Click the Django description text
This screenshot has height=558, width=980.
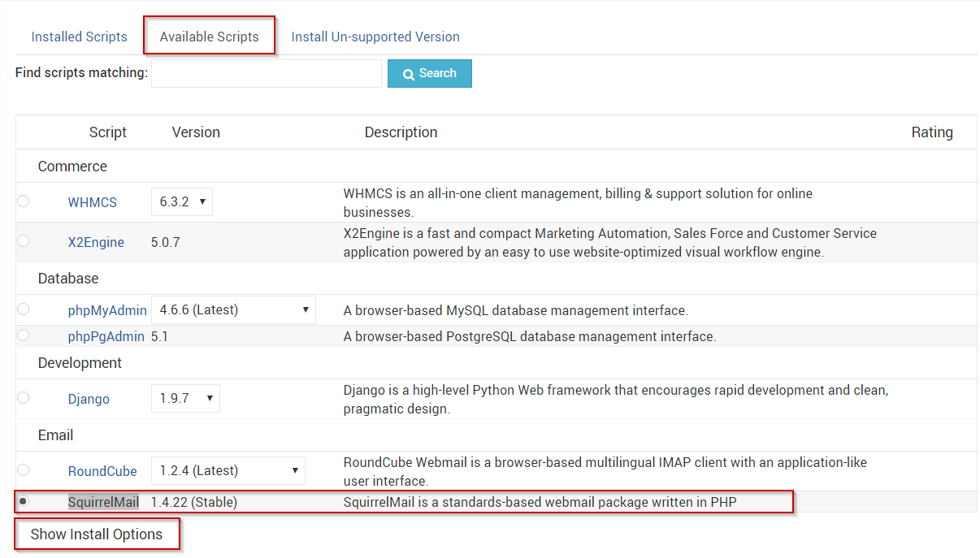(x=616, y=399)
